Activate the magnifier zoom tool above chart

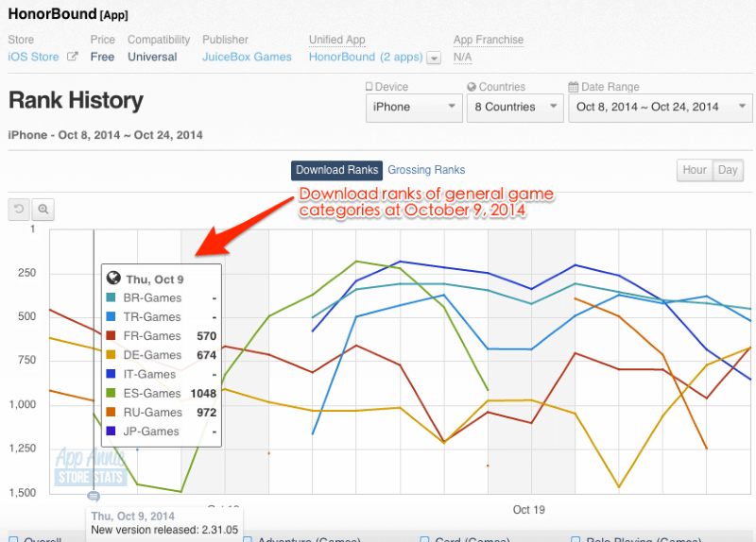[43, 209]
